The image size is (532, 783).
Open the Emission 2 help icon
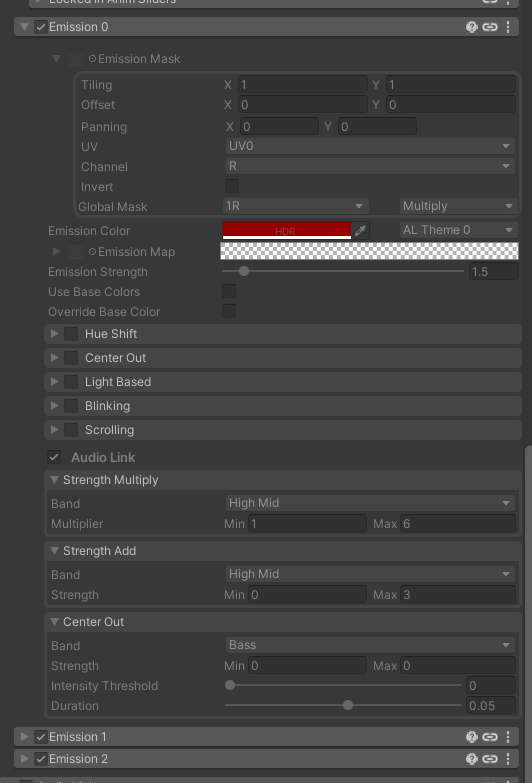(471, 759)
